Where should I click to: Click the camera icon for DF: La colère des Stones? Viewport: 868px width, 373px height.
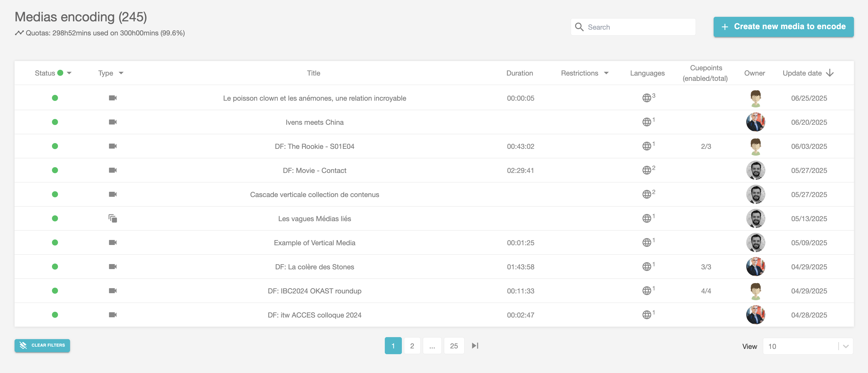(x=112, y=267)
